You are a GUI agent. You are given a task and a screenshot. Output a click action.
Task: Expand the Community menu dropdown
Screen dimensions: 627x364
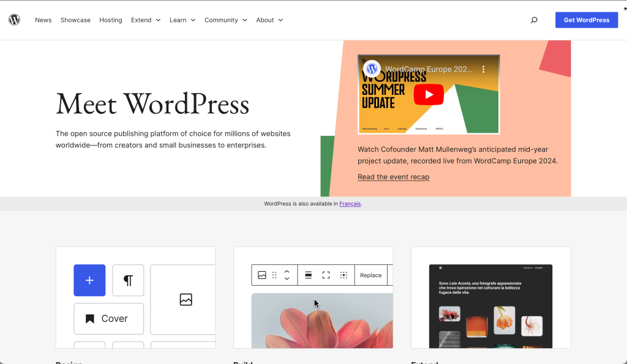tap(225, 20)
